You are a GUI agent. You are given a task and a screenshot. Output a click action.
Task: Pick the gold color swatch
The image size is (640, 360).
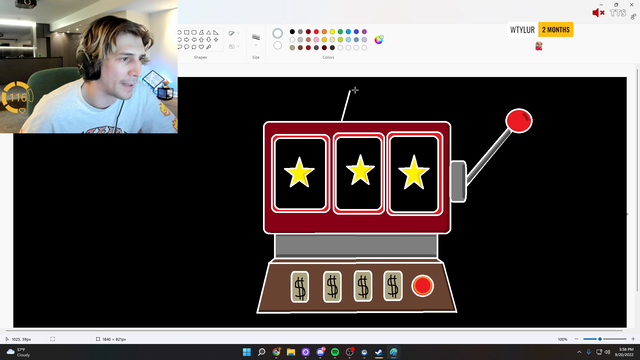coord(324,40)
